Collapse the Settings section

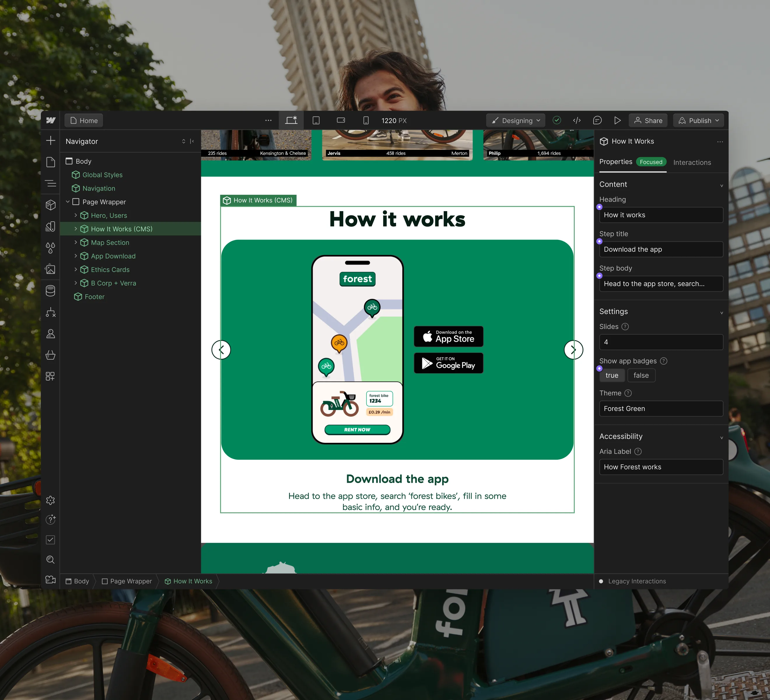(722, 312)
